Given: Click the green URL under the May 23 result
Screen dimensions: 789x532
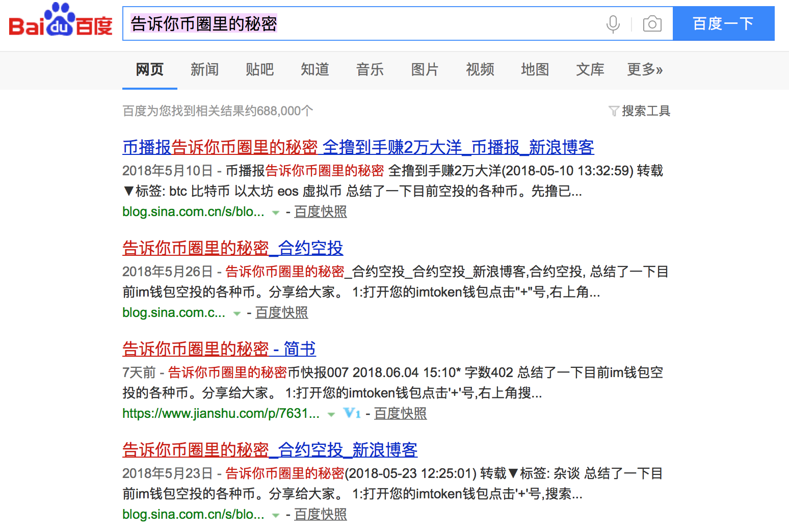Looking at the screenshot, I should point(194,514).
